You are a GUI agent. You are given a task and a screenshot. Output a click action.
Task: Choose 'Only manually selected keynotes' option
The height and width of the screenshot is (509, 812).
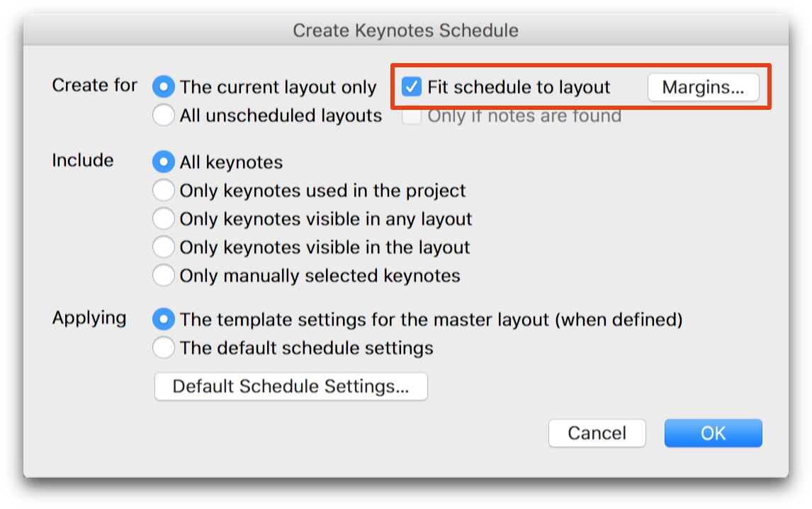click(164, 276)
